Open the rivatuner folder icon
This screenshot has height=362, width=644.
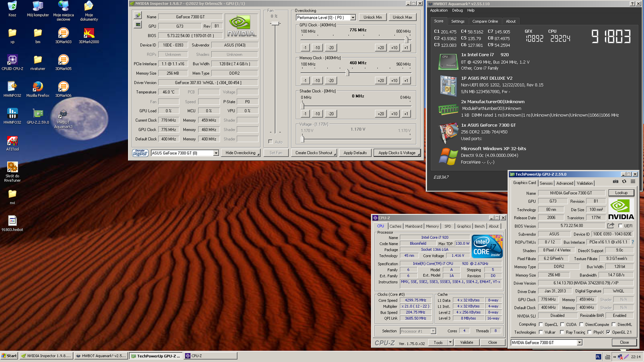pyautogui.click(x=38, y=62)
